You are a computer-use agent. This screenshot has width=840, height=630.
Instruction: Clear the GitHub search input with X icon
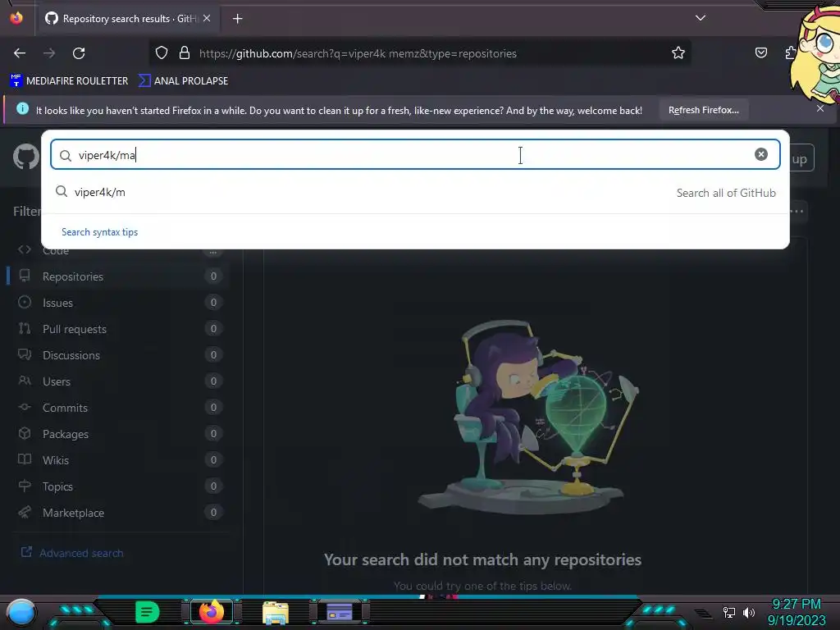tap(760, 154)
